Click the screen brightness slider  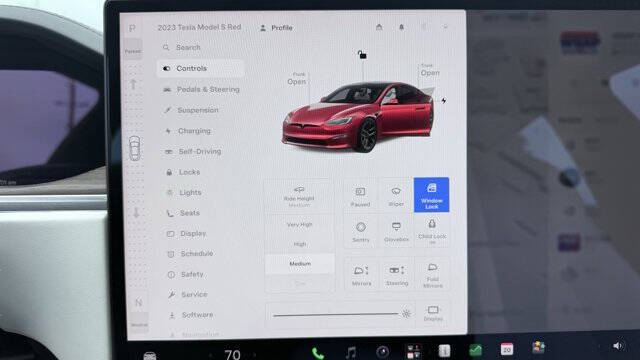336,314
